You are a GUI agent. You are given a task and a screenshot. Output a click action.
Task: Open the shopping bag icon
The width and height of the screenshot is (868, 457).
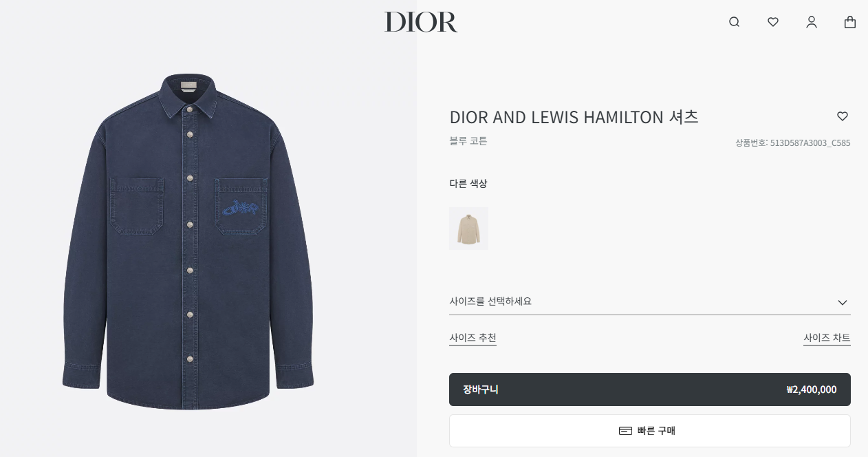click(x=850, y=22)
